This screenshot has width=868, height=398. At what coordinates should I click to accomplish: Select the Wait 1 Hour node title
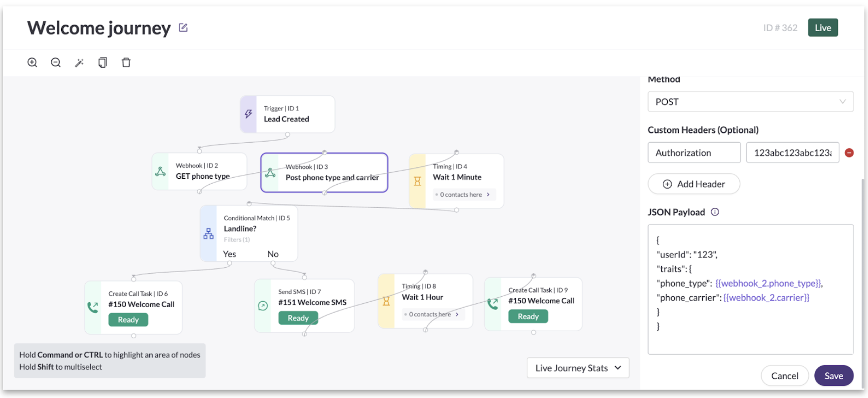pos(423,297)
